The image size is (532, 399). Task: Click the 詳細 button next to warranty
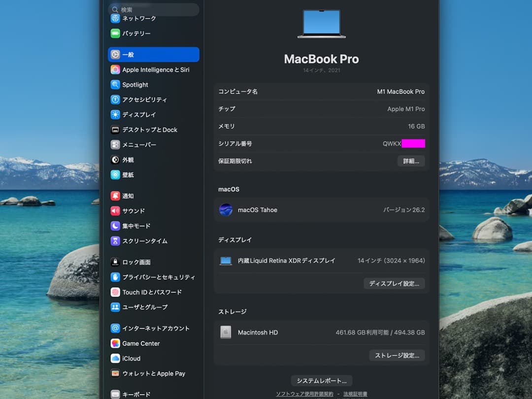tap(411, 161)
